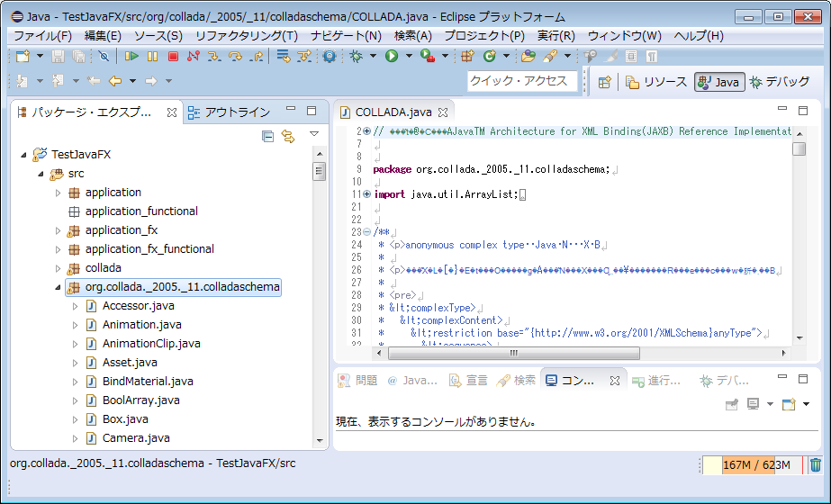Viewport: 831px width, 504px height.
Task: Click the red Terminate icon
Action: [x=173, y=56]
